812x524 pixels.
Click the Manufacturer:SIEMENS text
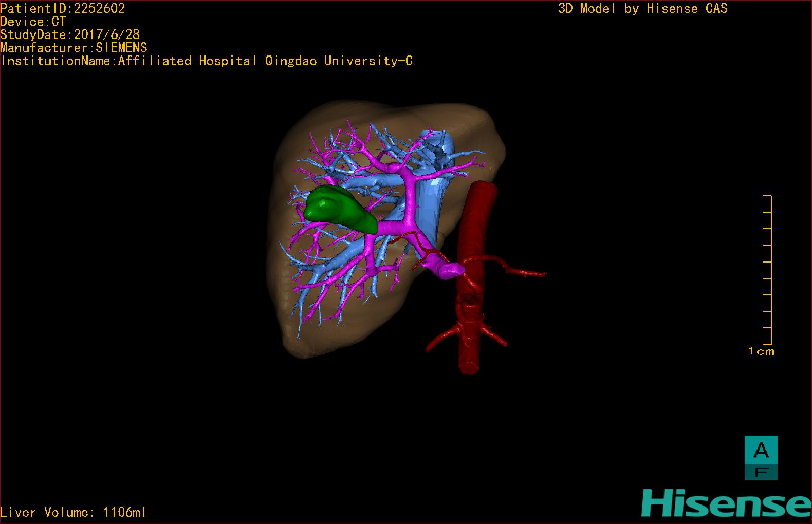click(x=73, y=48)
